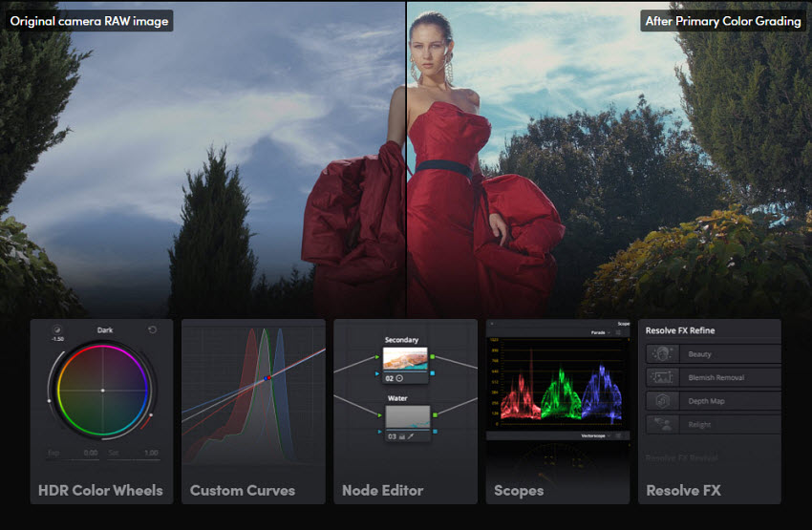Click the left exposure ring handle on Dark wheel
This screenshot has height=530, width=812.
tap(49, 401)
